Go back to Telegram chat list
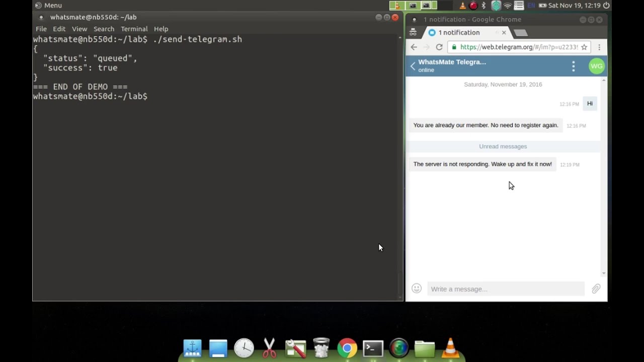The height and width of the screenshot is (362, 644). pyautogui.click(x=413, y=66)
